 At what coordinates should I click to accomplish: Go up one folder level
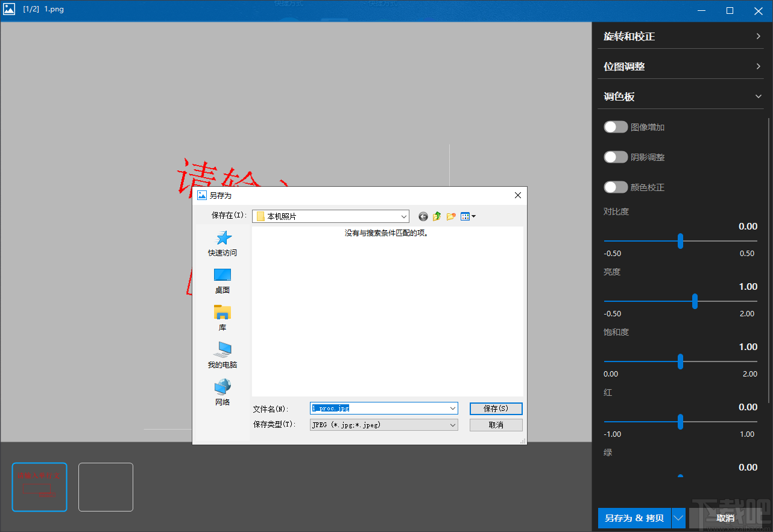[x=437, y=216]
